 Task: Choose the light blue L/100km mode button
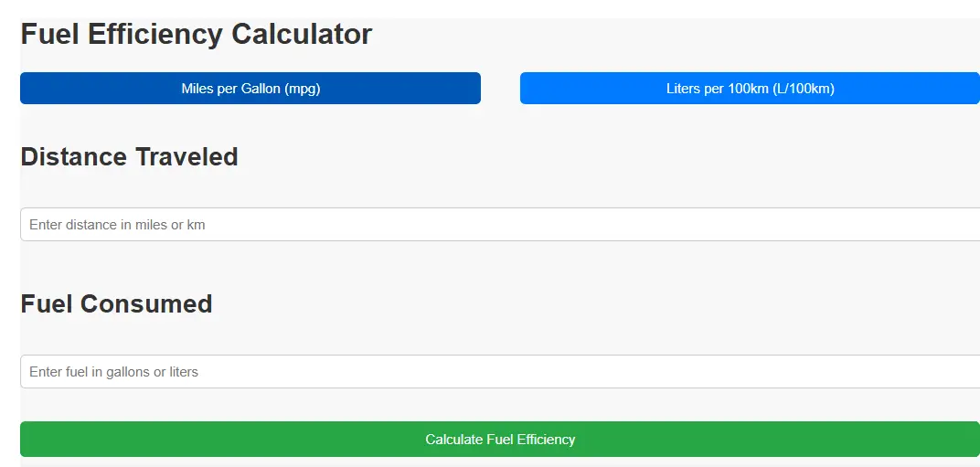tap(750, 89)
